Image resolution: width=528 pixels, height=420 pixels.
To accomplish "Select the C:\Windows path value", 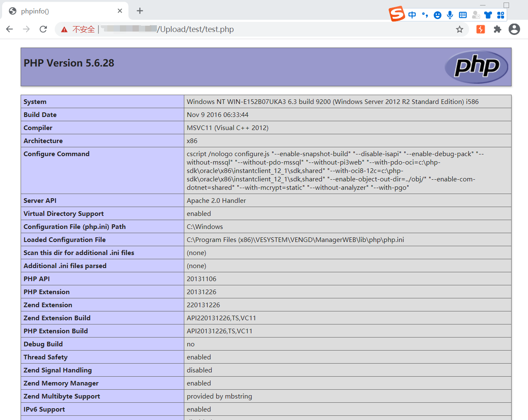I will (x=205, y=227).
